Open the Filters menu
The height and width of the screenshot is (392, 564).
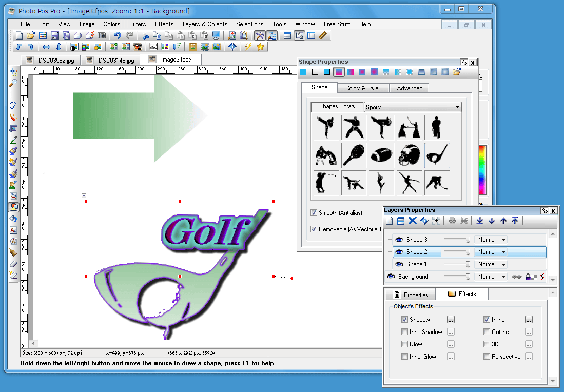point(138,24)
